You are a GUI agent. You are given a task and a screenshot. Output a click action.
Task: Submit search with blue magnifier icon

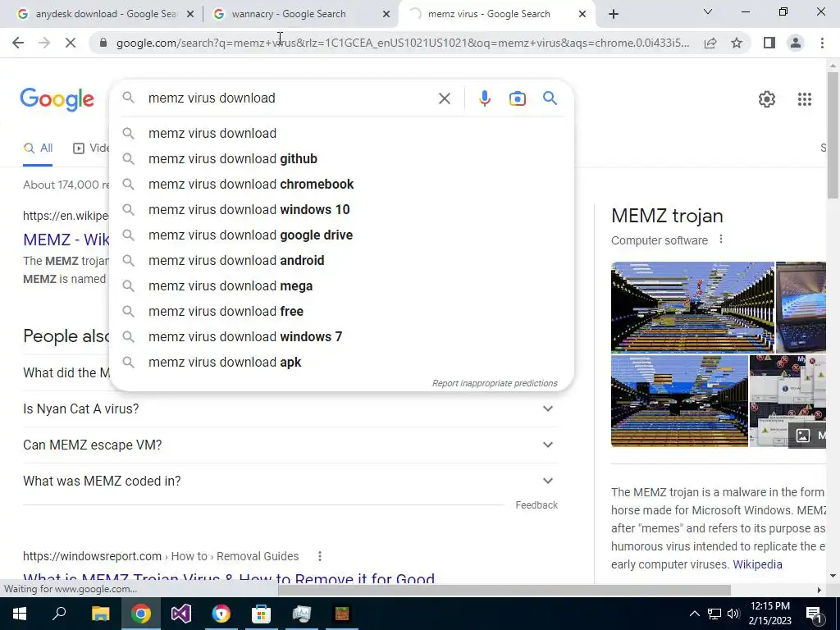[x=550, y=98]
